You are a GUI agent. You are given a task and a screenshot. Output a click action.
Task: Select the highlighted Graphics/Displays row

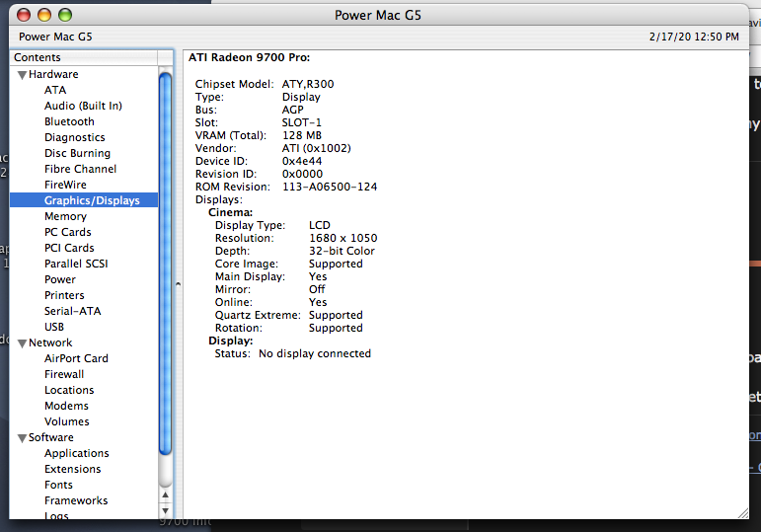point(84,200)
